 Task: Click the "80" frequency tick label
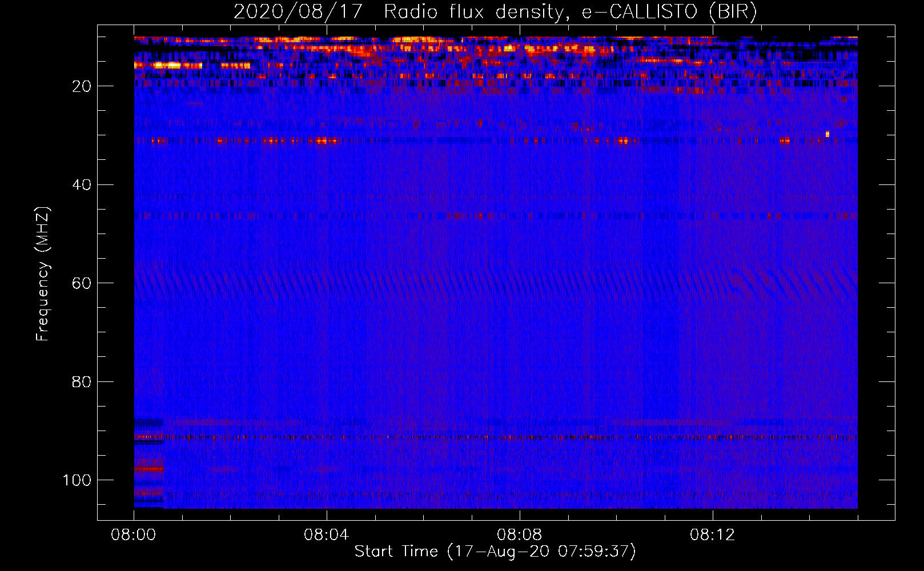[x=82, y=382]
